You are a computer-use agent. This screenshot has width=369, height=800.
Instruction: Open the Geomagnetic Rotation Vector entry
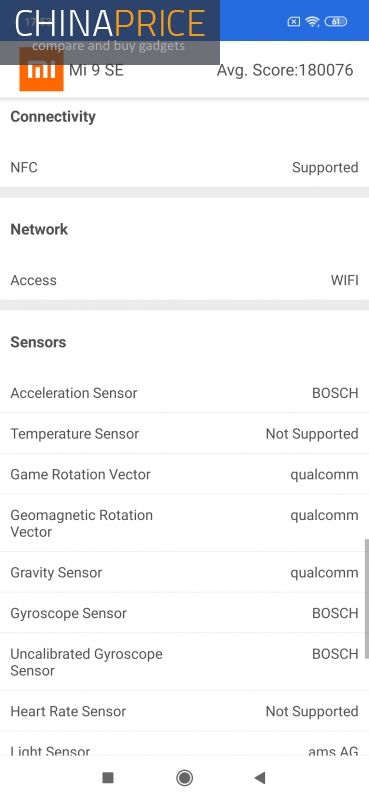[x=184, y=523]
